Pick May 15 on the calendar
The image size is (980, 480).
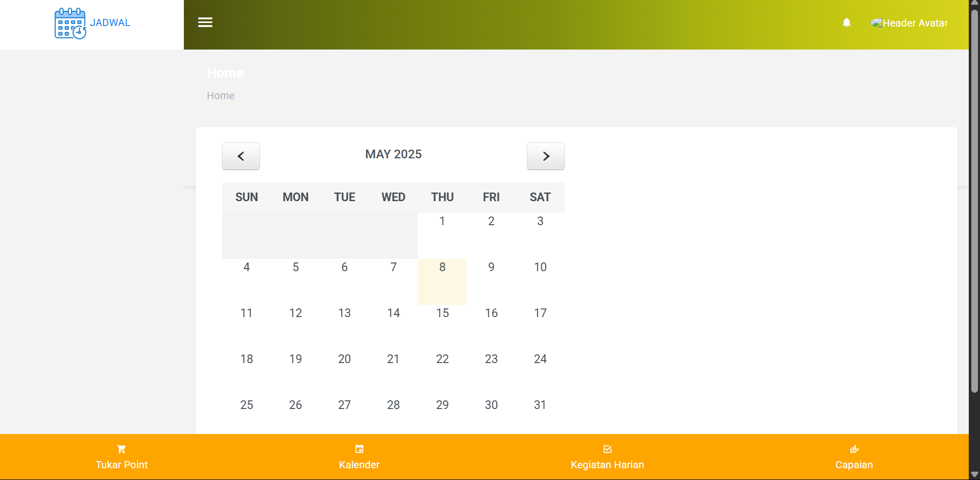[442, 313]
